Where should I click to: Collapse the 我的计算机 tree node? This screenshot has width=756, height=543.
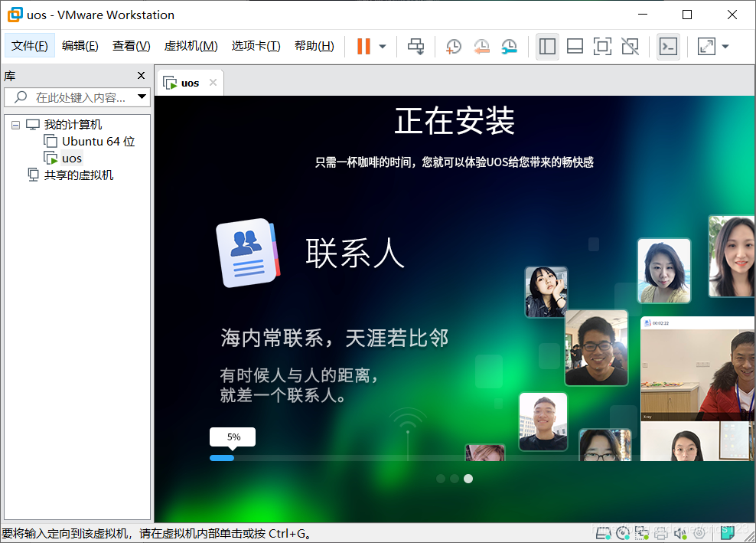tap(15, 125)
